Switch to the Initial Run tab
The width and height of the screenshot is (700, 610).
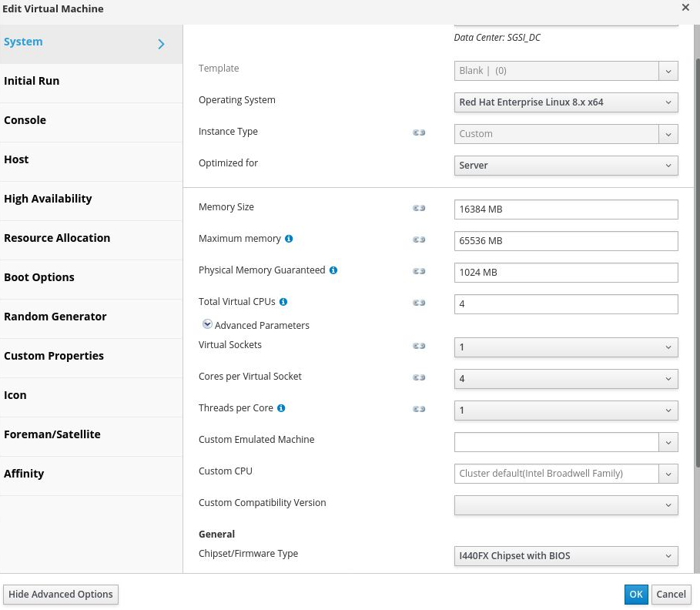coord(32,81)
